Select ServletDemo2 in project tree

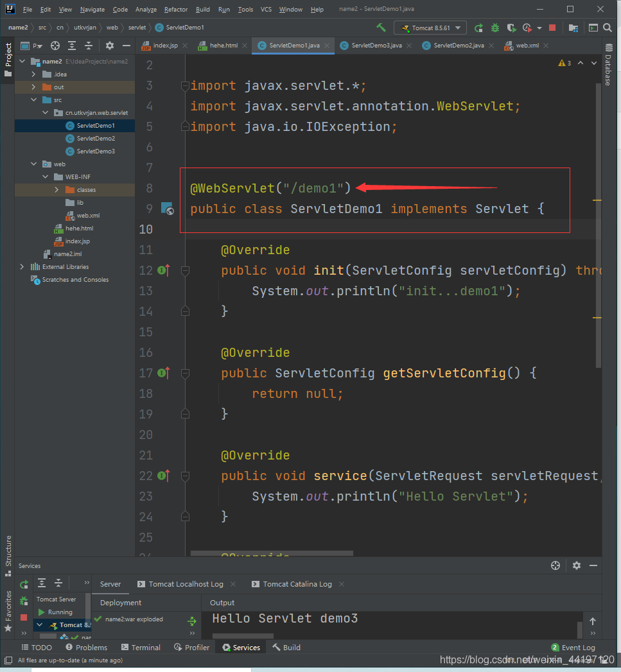[x=96, y=139]
